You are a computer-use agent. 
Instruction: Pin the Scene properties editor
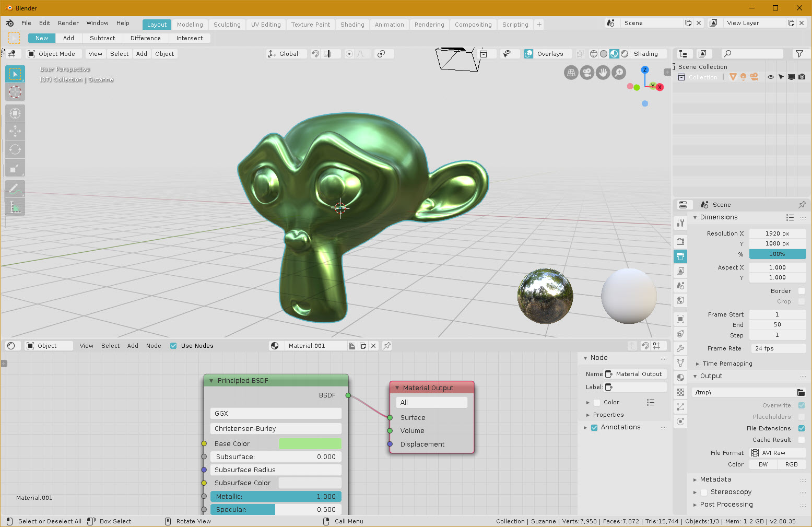(802, 205)
